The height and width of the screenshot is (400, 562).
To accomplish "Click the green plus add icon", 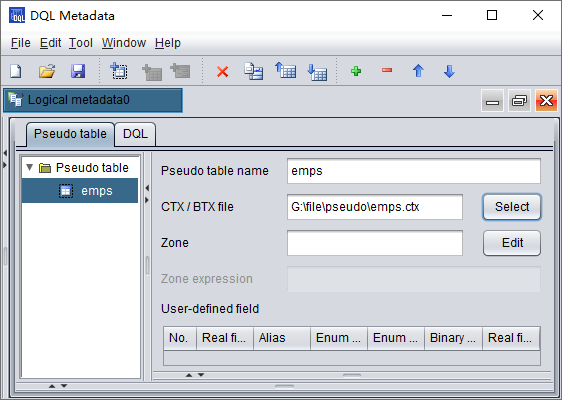I will (356, 71).
